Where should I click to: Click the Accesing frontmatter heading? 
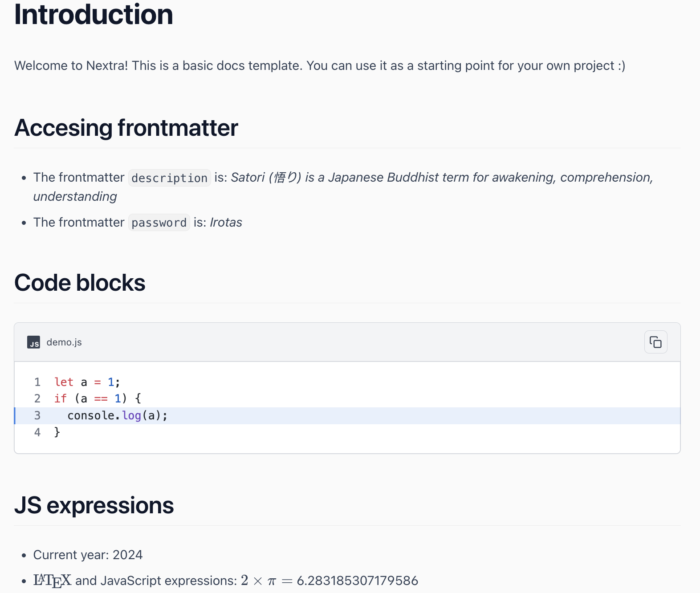coord(126,128)
